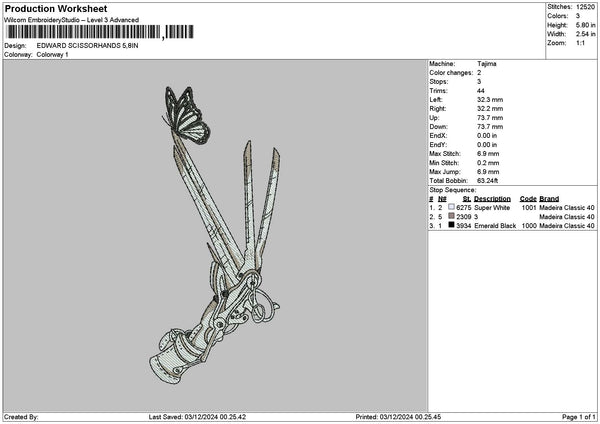The width and height of the screenshot is (600, 424).
Task: Click the Width value 2.54 in
Action: [x=585, y=34]
